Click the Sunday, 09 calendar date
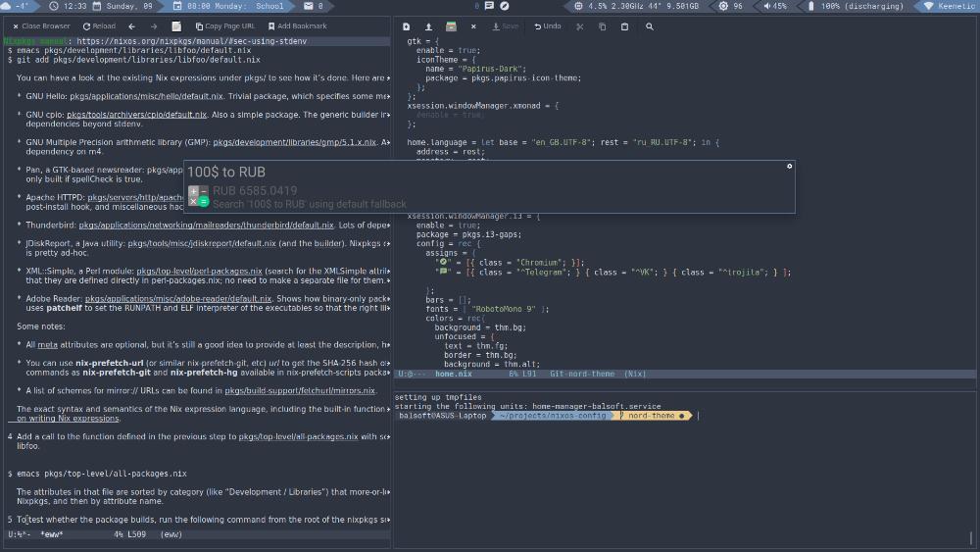The image size is (980, 552). (x=122, y=6)
